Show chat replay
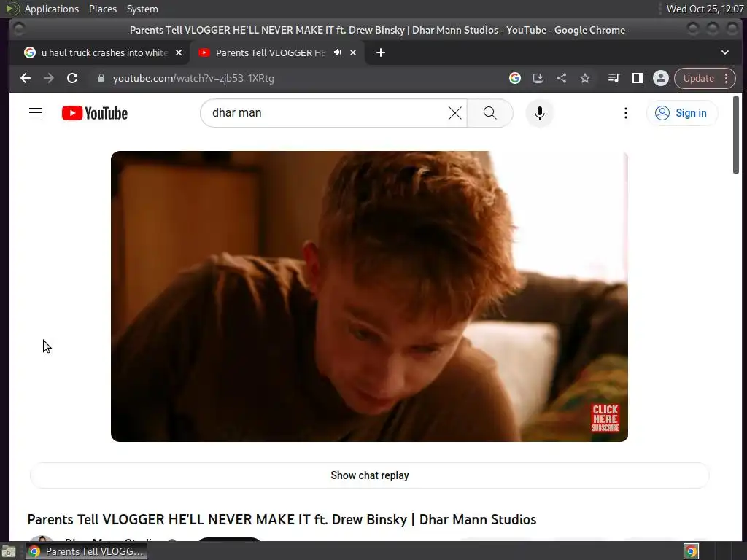The width and height of the screenshot is (747, 560). pos(369,475)
